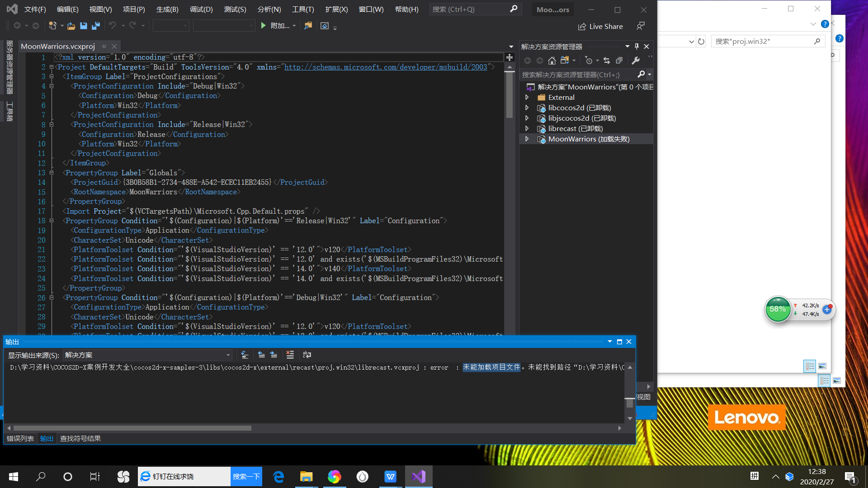Toggle pin on Solution Explorer panel
The height and width of the screenshot is (488, 868).
(x=637, y=47)
